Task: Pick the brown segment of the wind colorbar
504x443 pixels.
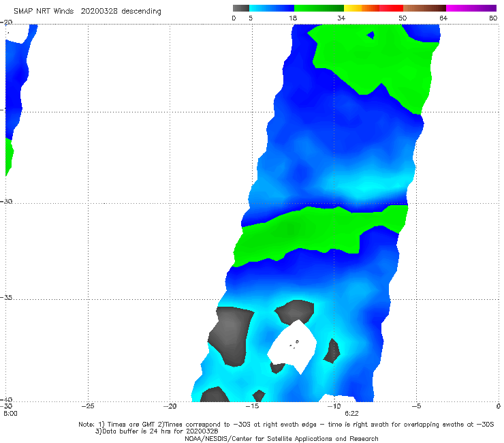Action: pos(424,8)
